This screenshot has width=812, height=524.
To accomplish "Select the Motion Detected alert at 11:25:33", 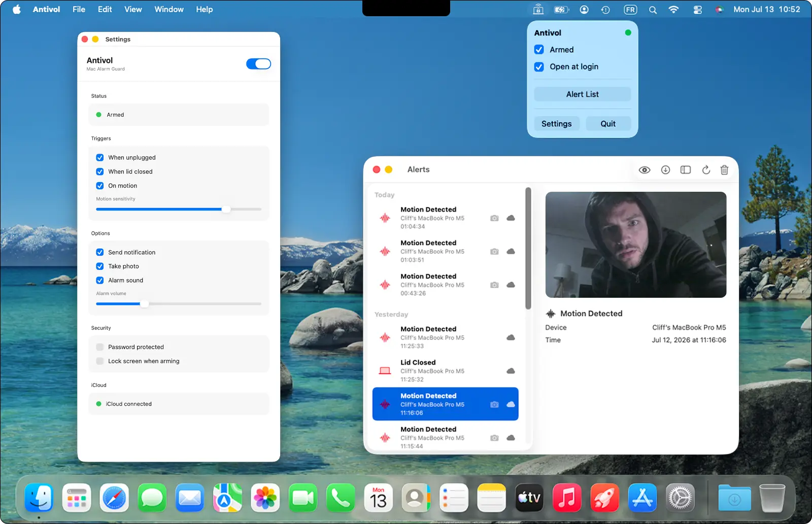I will [446, 337].
